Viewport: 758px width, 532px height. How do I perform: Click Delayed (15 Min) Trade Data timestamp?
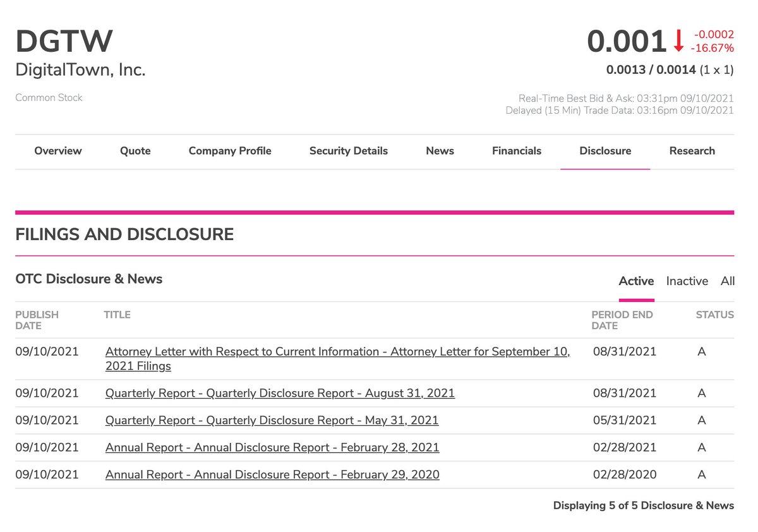pos(620,111)
